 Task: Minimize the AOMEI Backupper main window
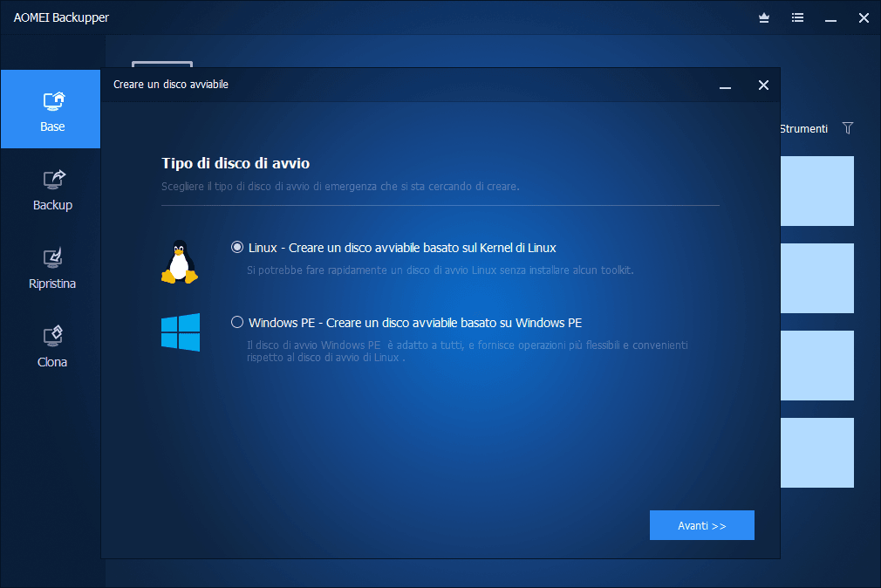click(831, 20)
